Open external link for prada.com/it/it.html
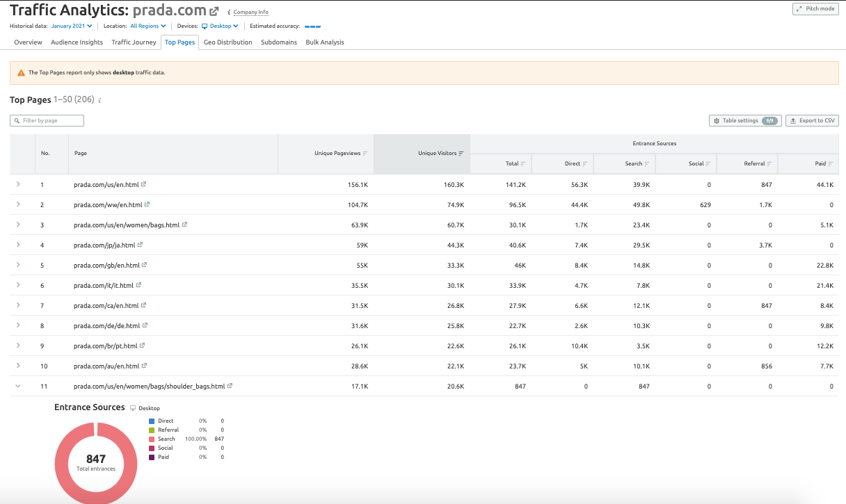Viewport: 846px width, 504px height. pos(138,285)
